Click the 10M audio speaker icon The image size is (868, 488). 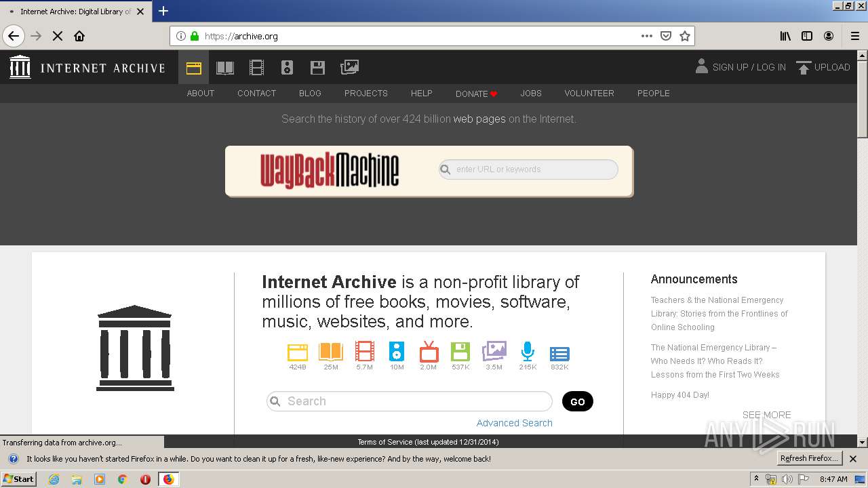tap(397, 352)
